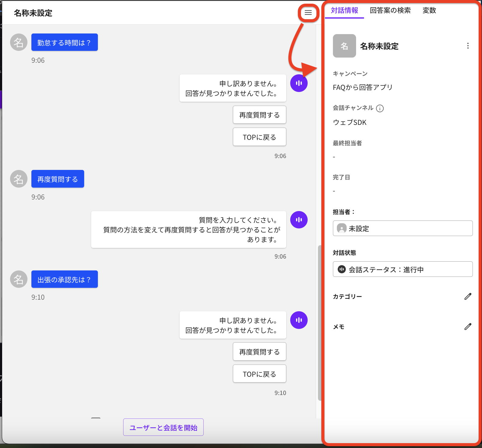The image size is (482, 448).
Task: Click the first TOPに戻る reply button
Action: [x=259, y=137]
